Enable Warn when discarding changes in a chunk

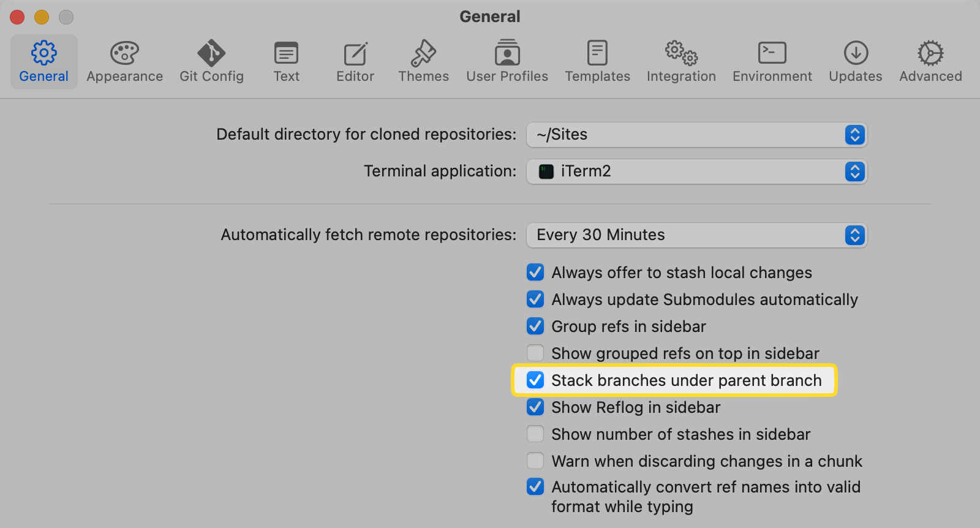tap(535, 461)
